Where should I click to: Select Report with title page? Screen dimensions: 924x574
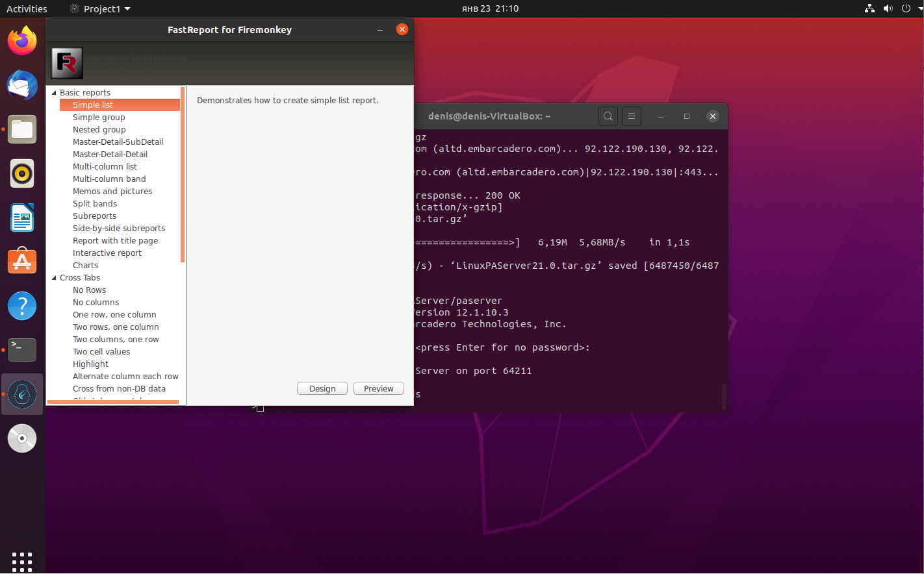[115, 241]
